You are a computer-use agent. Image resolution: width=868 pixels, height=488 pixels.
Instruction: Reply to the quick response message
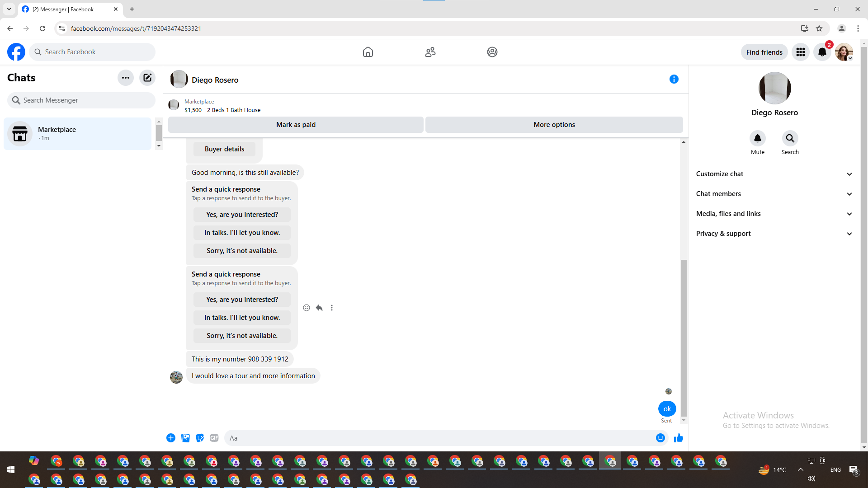click(x=319, y=308)
